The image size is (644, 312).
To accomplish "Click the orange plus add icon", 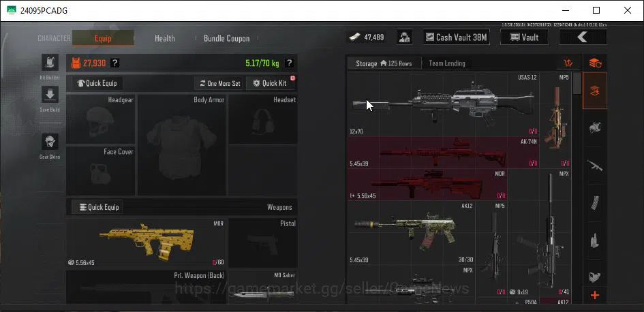I will 595,295.
